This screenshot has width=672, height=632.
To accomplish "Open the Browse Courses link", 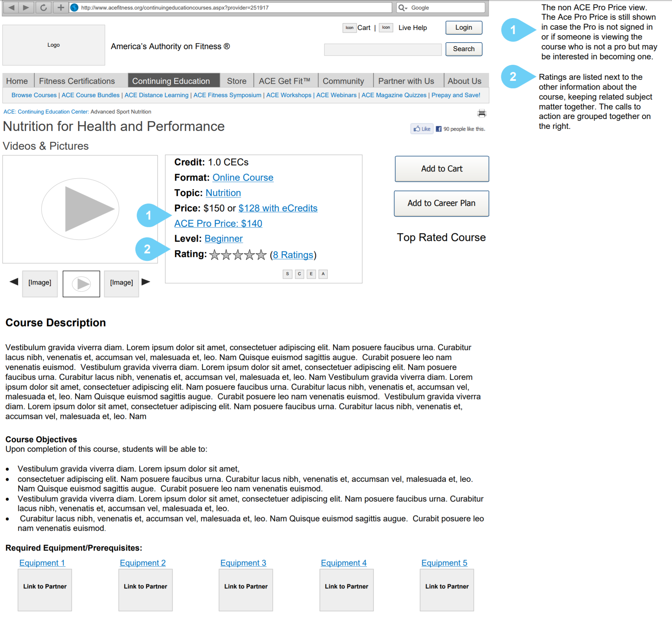I will point(34,95).
